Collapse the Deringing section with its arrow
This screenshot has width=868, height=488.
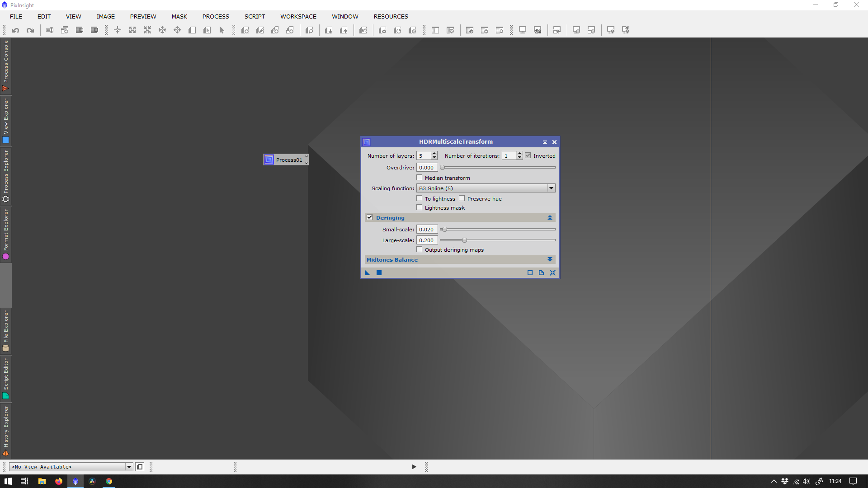coord(550,218)
